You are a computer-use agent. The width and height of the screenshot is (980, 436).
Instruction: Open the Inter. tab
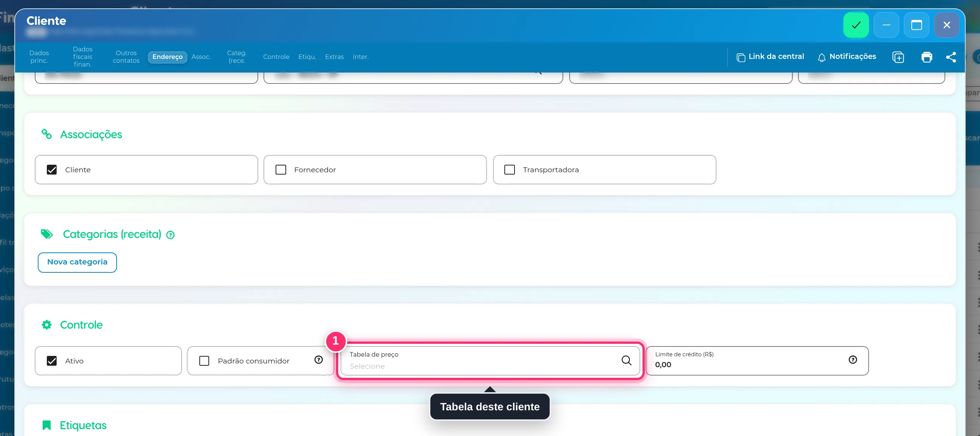coord(361,57)
